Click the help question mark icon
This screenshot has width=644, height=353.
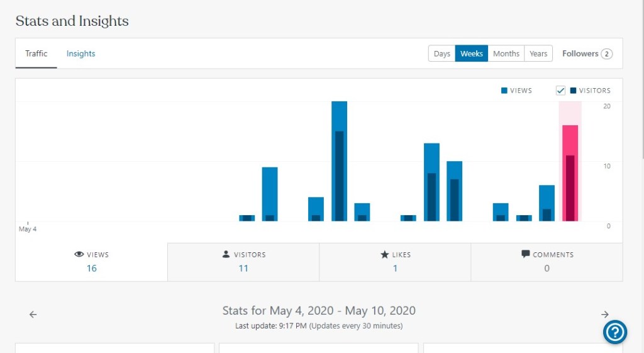[x=614, y=332]
